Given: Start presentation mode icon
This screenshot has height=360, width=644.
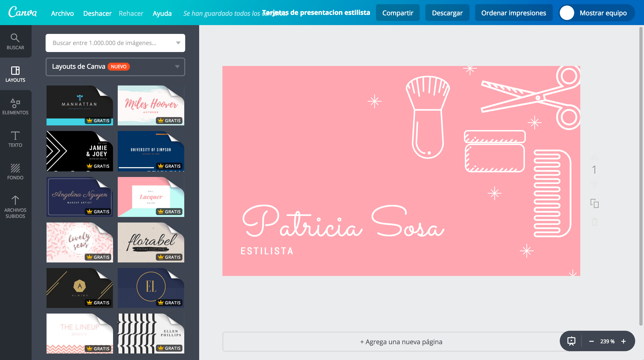Looking at the screenshot, I should click(571, 341).
